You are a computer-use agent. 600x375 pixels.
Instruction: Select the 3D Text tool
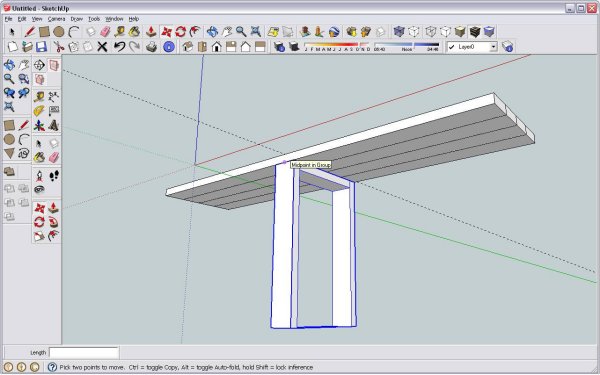pos(54,125)
